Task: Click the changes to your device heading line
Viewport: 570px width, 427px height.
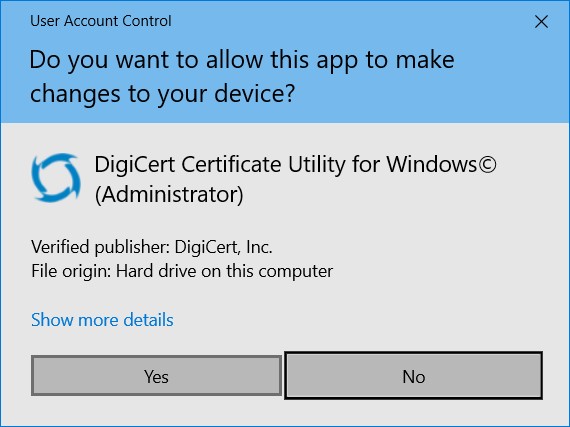Action: (x=162, y=93)
